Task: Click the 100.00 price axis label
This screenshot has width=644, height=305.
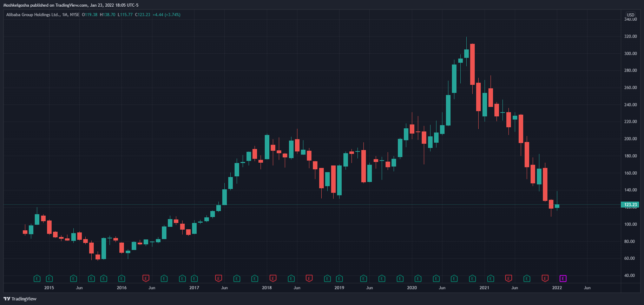Action: pyautogui.click(x=630, y=224)
